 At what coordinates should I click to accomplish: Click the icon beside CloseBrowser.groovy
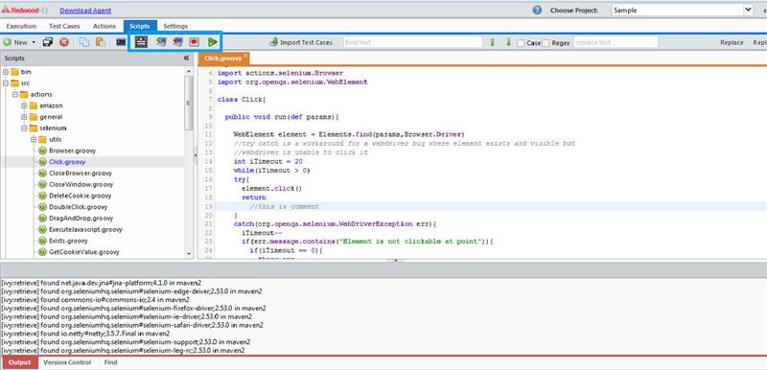(43, 173)
